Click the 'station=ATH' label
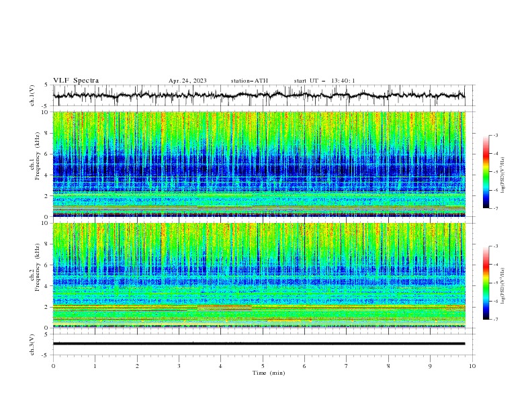The width and height of the screenshot is (532, 411). (249, 81)
